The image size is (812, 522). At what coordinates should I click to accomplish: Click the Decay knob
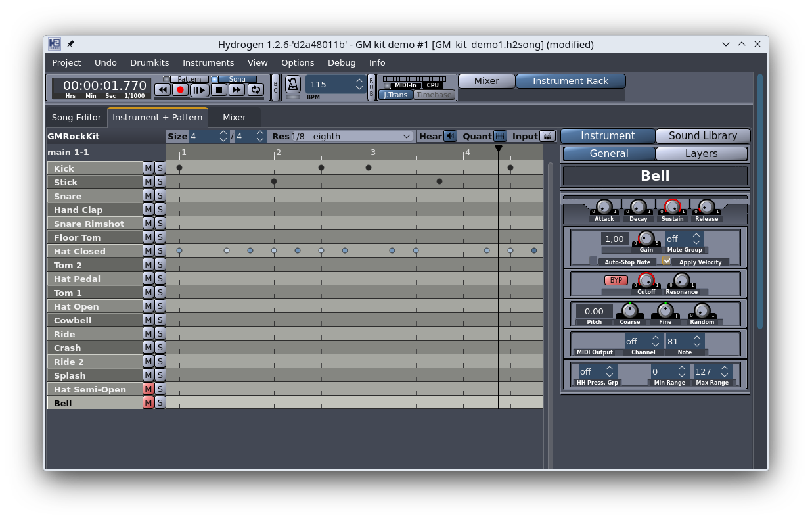[638, 206]
